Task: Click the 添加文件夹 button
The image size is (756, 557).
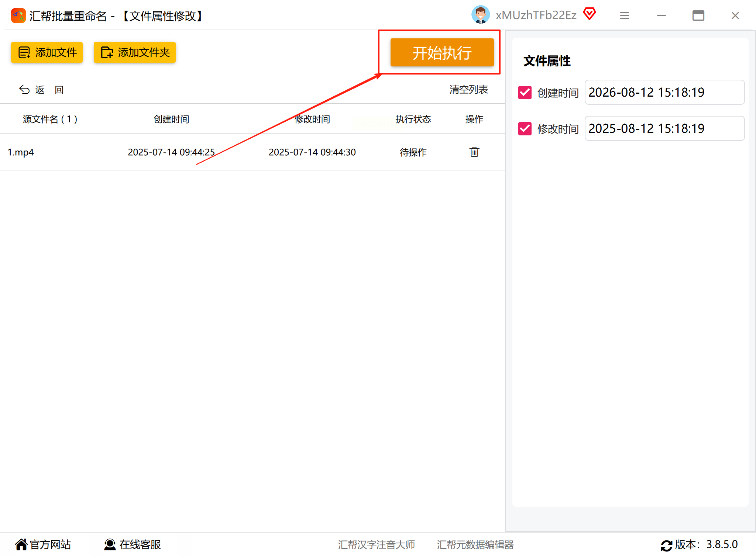Action: click(x=135, y=52)
